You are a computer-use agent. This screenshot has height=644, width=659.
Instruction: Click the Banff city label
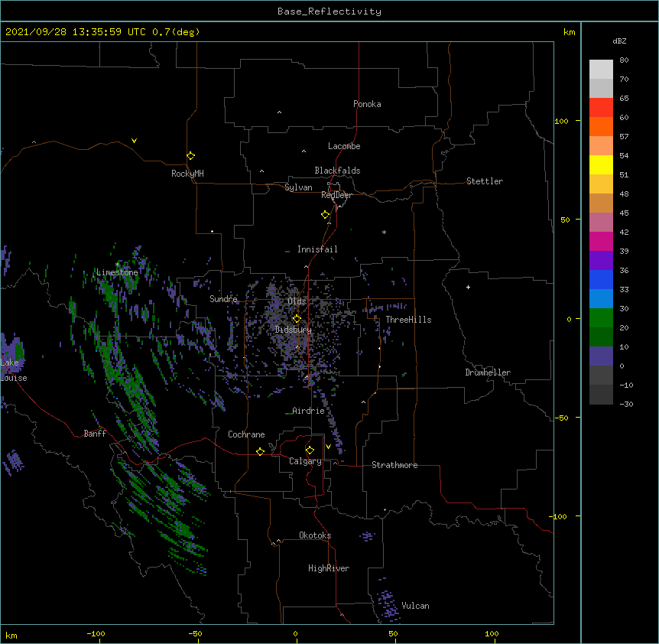point(95,434)
